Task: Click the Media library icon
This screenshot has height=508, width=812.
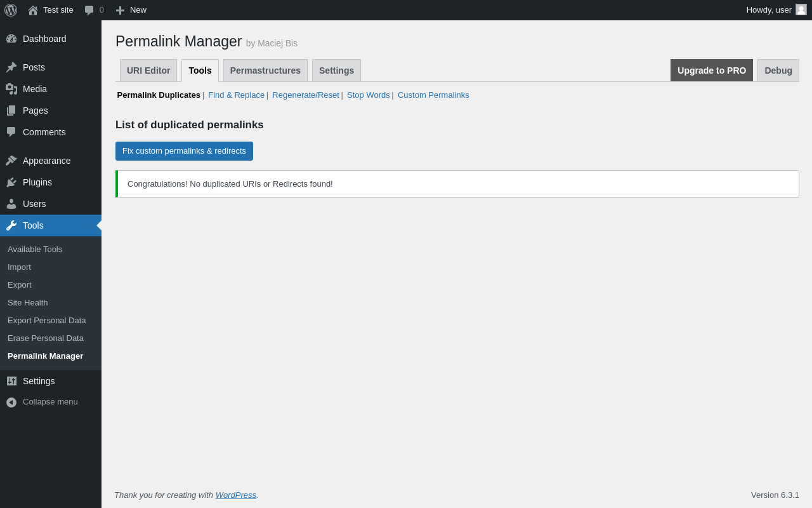Action: [11, 89]
